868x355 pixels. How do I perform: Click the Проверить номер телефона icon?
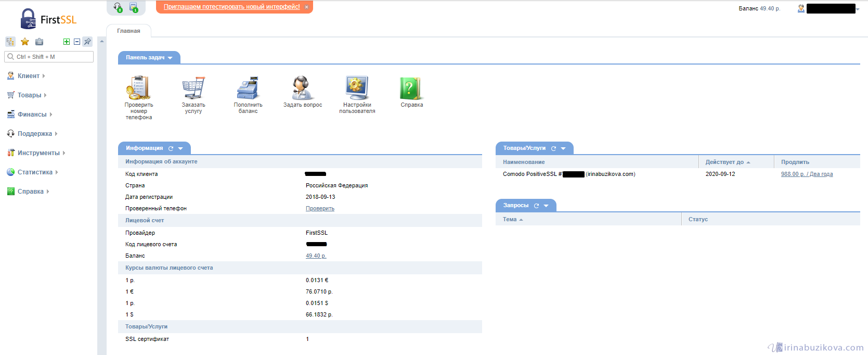pyautogui.click(x=138, y=88)
